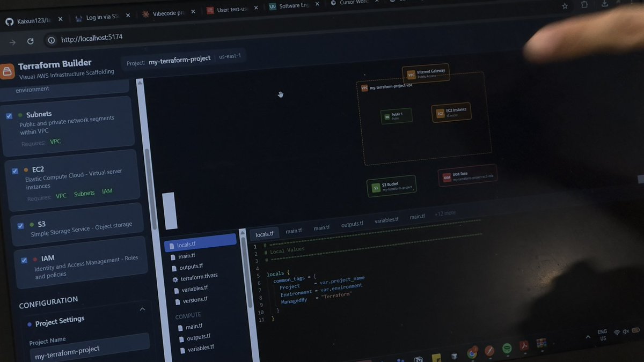Select the Internet Gateway node icon
Viewport: 644px width, 362px height.
[411, 75]
